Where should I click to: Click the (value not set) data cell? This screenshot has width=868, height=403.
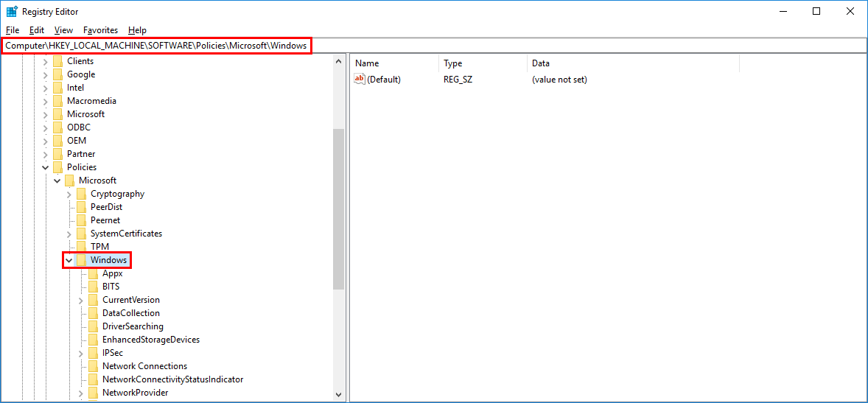point(559,80)
